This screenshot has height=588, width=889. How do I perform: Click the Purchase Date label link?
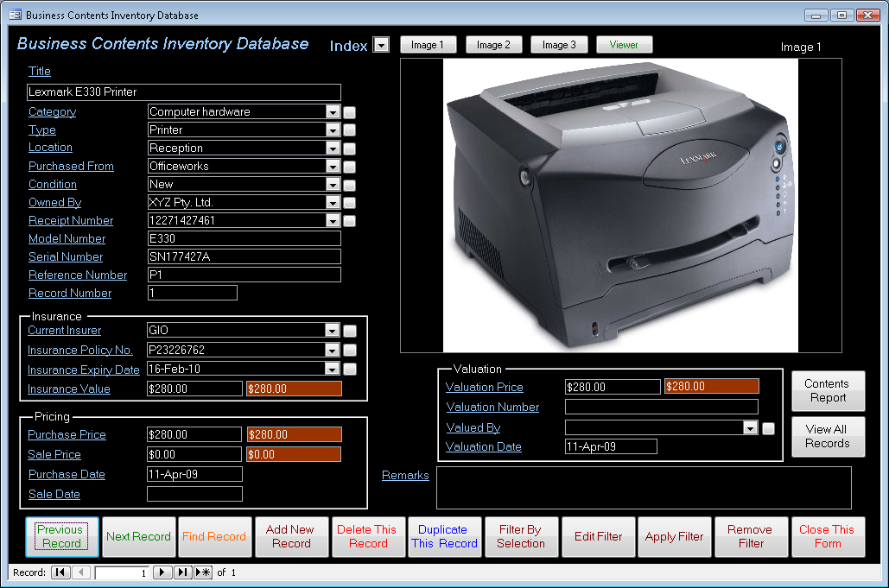[x=67, y=474]
